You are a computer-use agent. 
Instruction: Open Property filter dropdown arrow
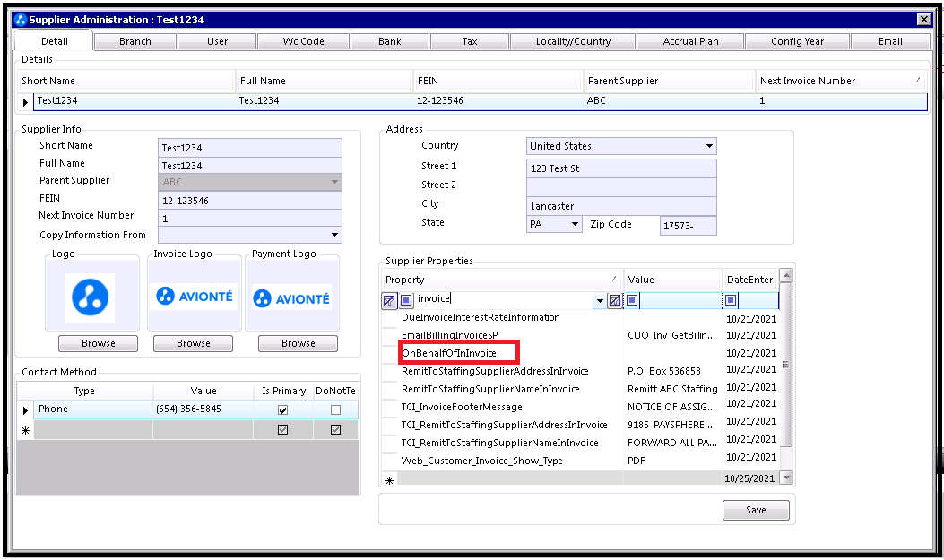(600, 300)
